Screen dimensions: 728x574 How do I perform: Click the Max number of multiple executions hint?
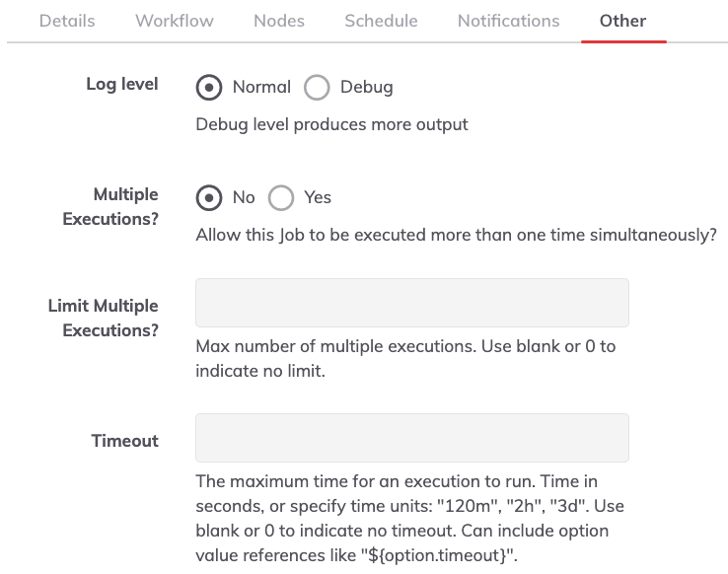(405, 359)
